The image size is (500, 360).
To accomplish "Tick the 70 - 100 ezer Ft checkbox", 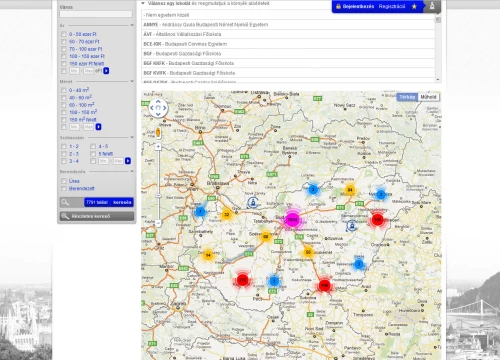I will [64, 49].
